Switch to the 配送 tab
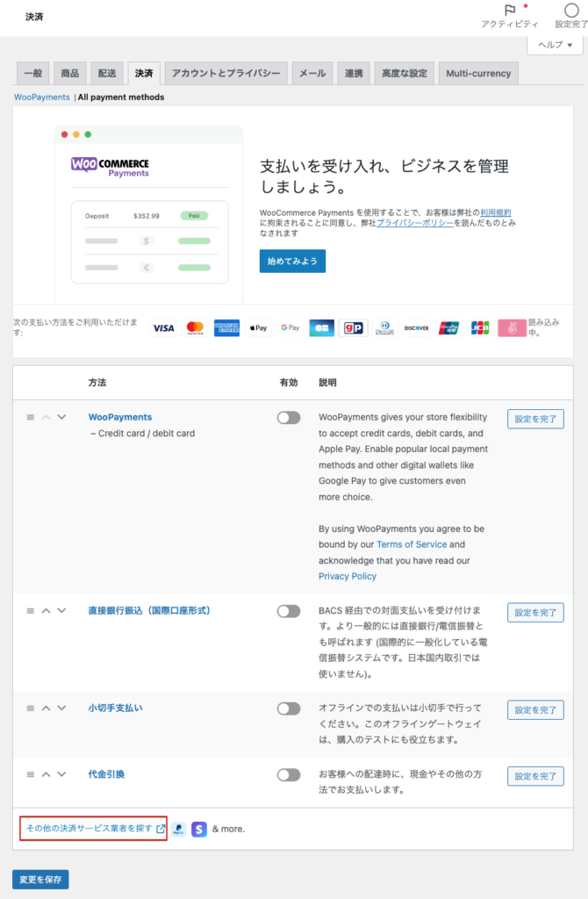Image resolution: width=588 pixels, height=899 pixels. coord(106,74)
